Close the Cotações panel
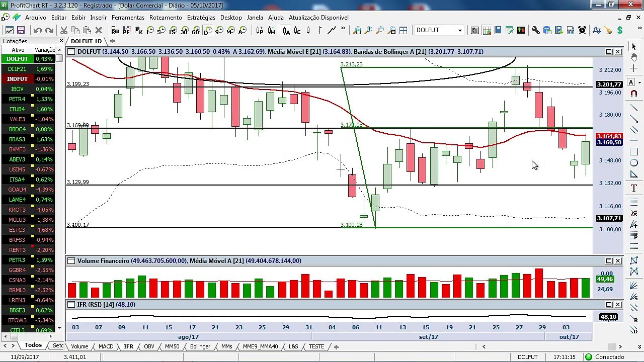Viewport: 644px width, 362px height. 61,41
